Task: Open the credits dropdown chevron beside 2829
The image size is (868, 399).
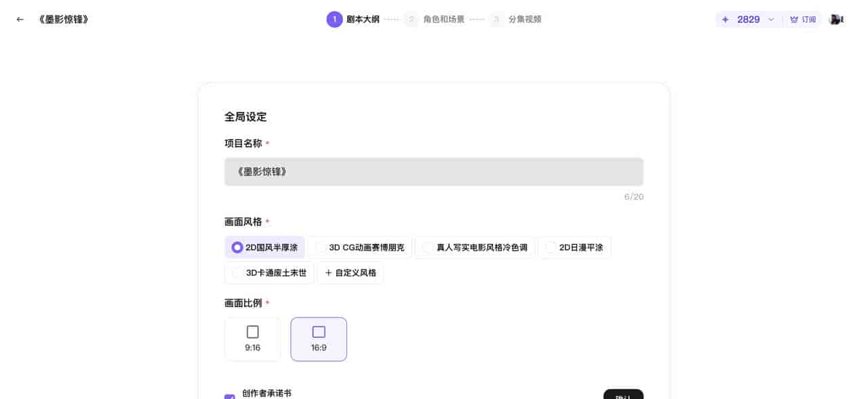Action: [x=770, y=19]
